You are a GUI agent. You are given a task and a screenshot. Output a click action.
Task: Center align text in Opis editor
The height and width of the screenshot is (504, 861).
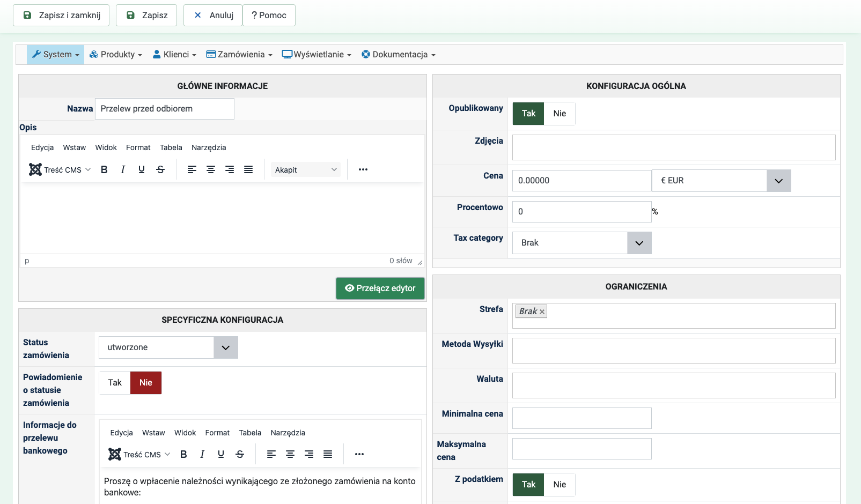tap(211, 169)
